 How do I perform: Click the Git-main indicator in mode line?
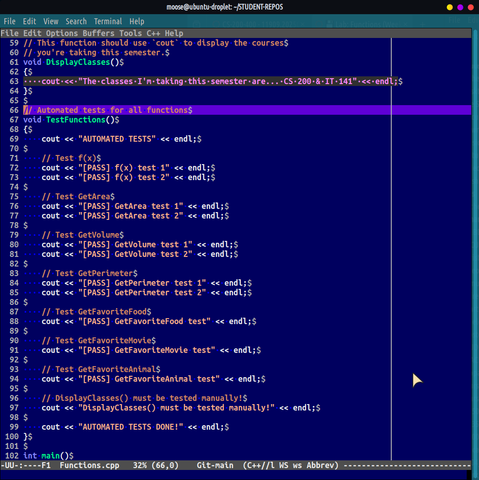(215, 465)
